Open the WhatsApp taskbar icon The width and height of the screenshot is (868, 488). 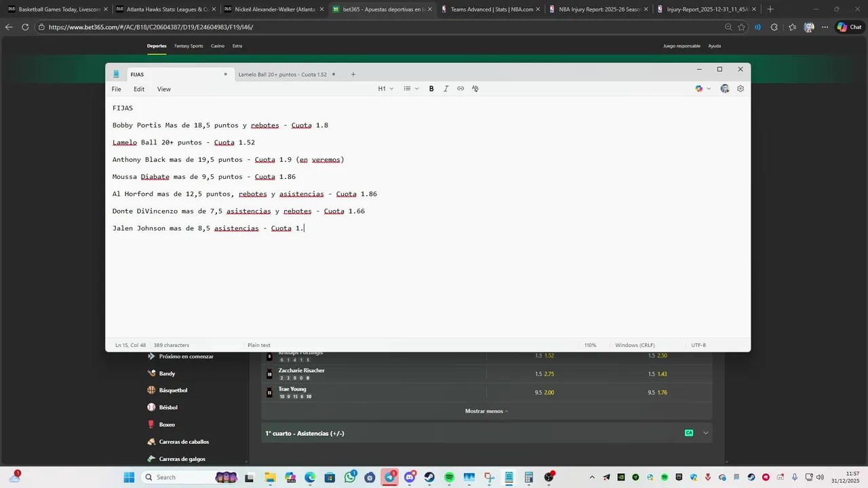(350, 477)
